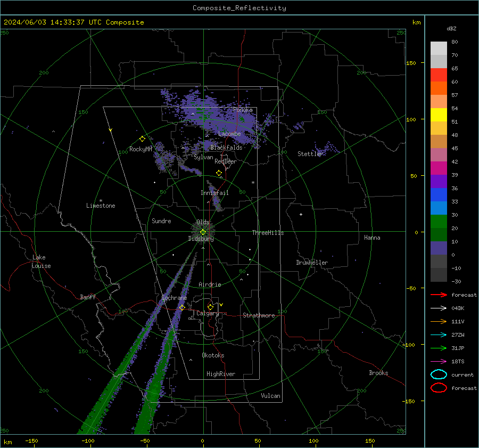Screen dimensions: 479x448
Task: Click the Brooks map label
Action: click(378, 373)
